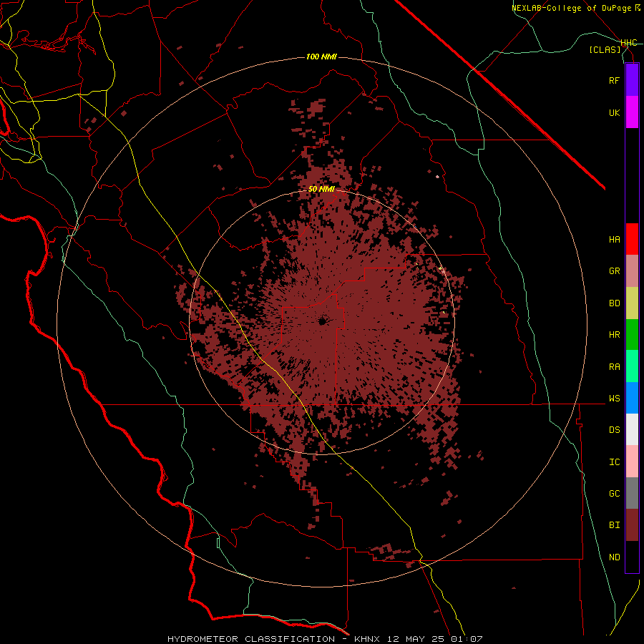The image size is (644, 644).
Task: Click the 'UK' legend label
Action: (614, 112)
